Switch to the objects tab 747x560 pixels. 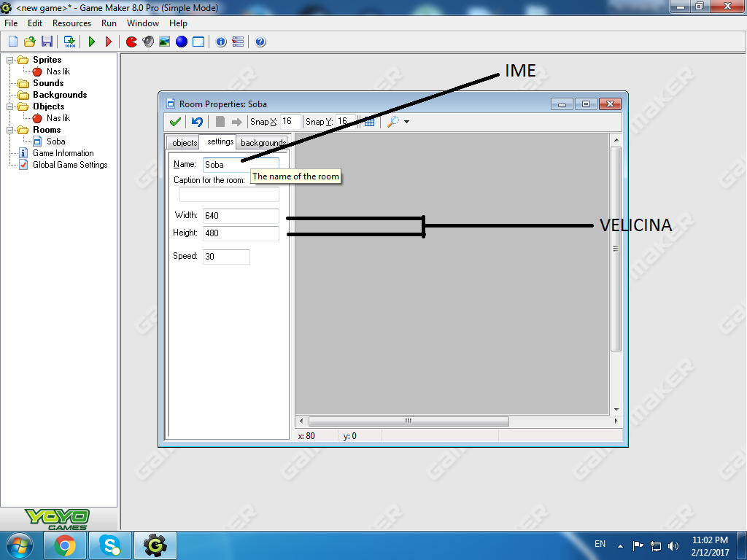pos(185,143)
